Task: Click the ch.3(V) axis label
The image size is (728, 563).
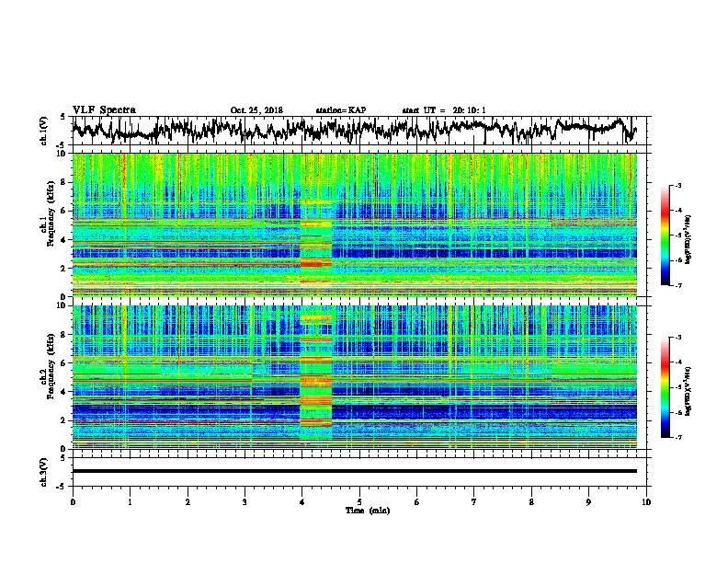Action: click(44, 472)
